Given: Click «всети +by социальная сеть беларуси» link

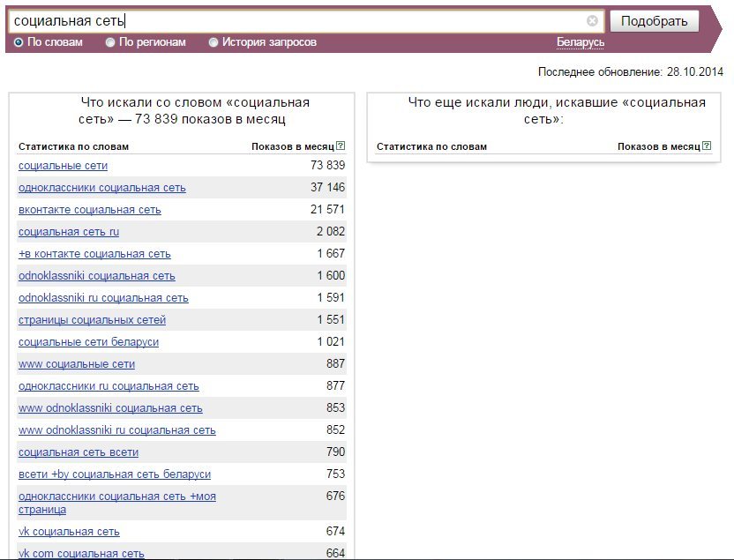Looking at the screenshot, I should click(114, 474).
